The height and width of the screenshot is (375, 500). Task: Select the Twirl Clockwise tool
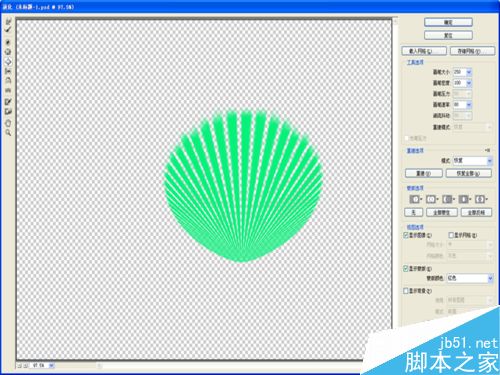8,42
